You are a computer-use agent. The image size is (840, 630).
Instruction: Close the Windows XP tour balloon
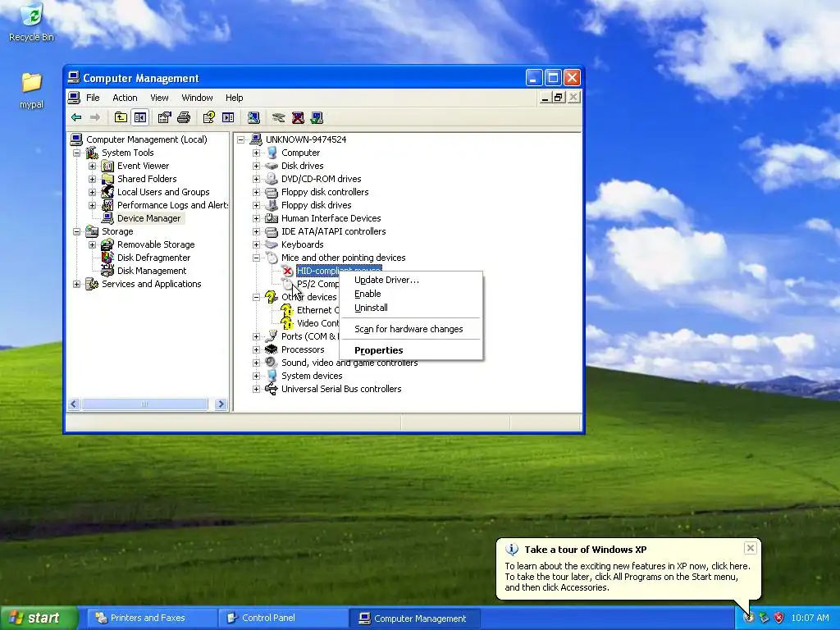(750, 548)
